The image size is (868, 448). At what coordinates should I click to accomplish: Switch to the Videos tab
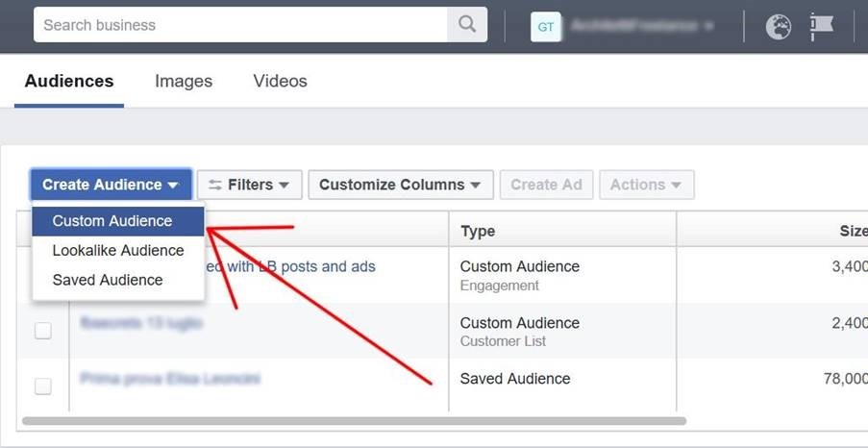coord(280,82)
